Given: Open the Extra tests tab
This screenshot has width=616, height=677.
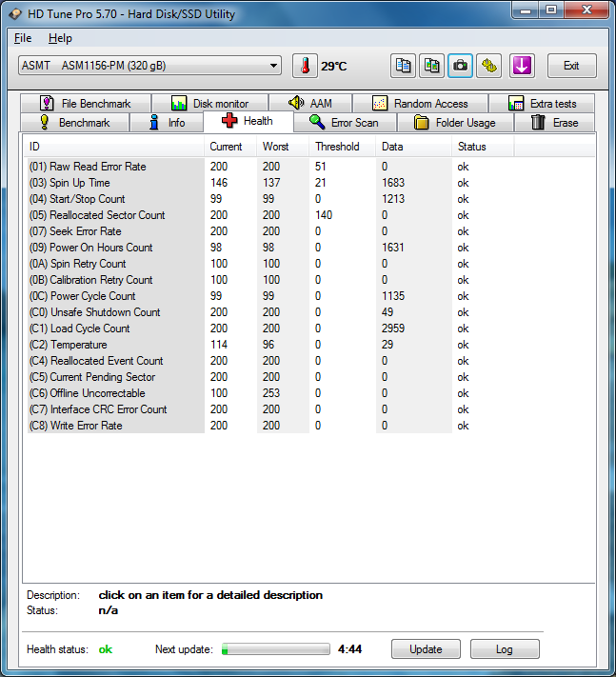Looking at the screenshot, I should (x=542, y=104).
